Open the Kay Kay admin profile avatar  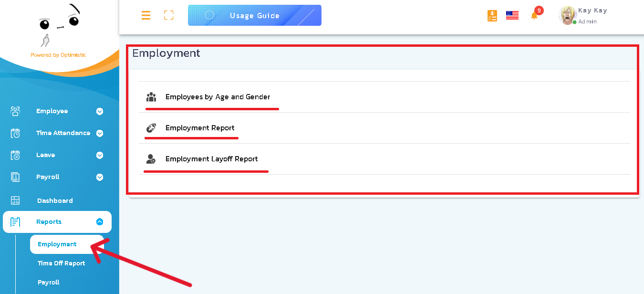click(x=567, y=15)
